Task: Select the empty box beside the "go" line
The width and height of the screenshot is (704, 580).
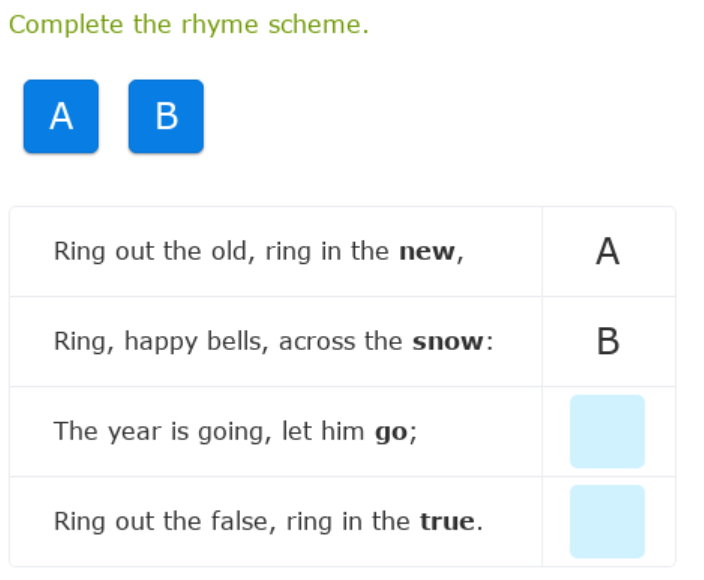Action: coord(607,431)
